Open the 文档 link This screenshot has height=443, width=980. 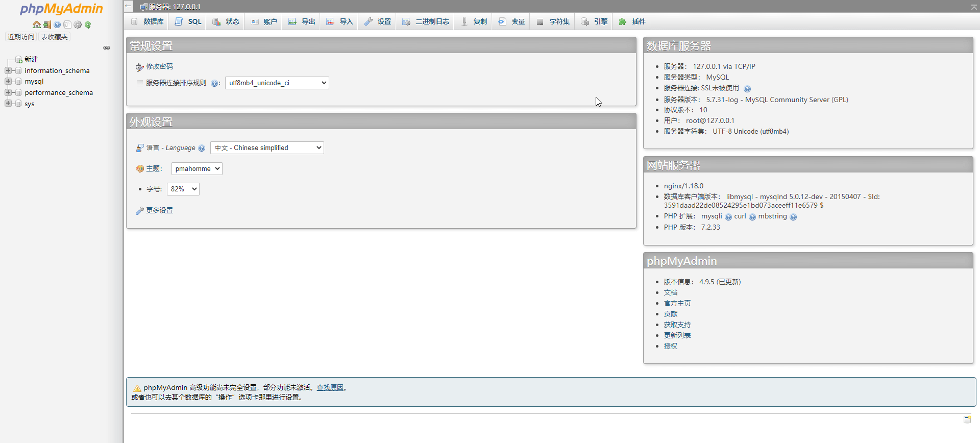click(x=671, y=292)
